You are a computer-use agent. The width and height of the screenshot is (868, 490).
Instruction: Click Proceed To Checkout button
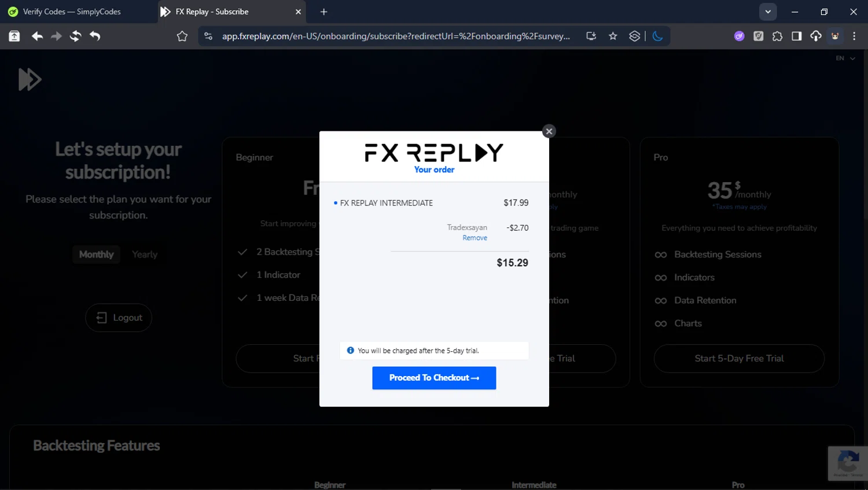tap(434, 378)
